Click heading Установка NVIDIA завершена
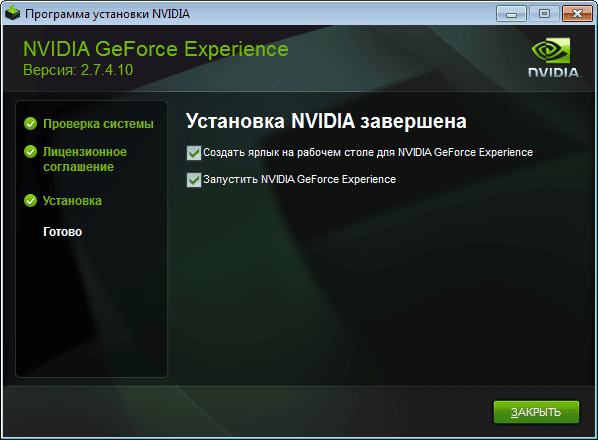The height and width of the screenshot is (440, 598). tap(326, 121)
